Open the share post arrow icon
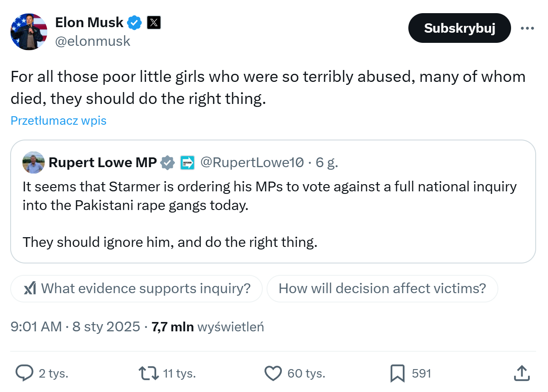This screenshot has width=548, height=392. tap(521, 373)
